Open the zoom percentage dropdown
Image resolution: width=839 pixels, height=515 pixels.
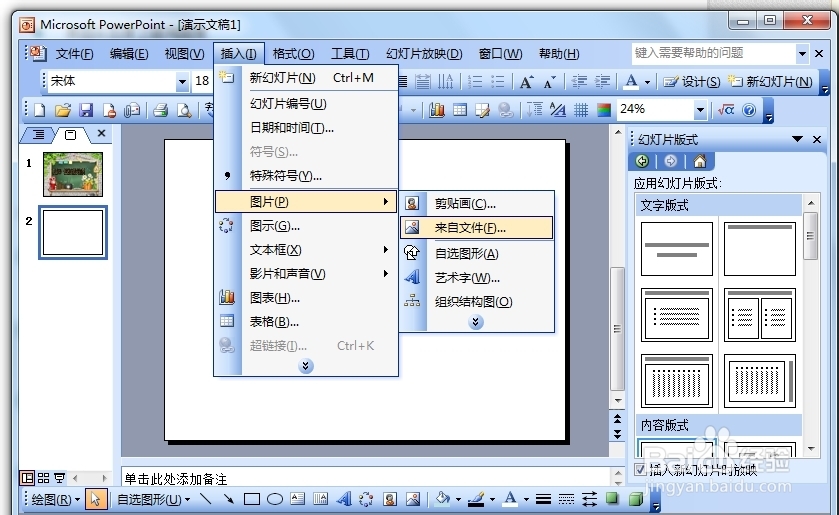click(x=700, y=110)
